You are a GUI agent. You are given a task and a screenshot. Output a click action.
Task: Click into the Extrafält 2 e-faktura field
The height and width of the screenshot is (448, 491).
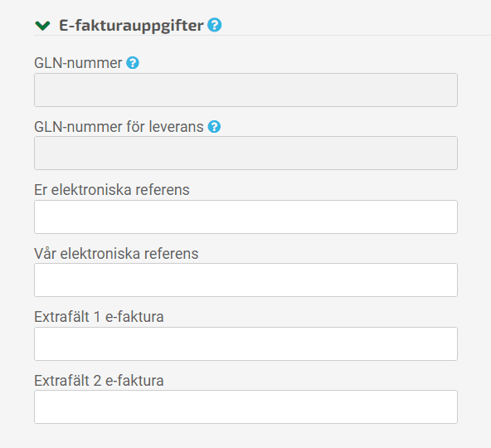(245, 407)
